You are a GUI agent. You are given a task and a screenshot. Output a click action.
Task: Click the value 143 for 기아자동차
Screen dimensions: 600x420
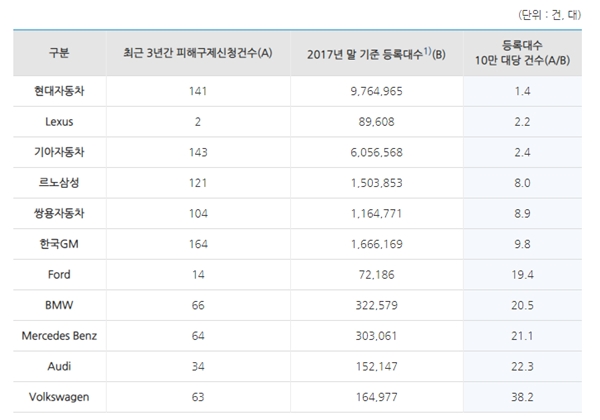coord(198,152)
